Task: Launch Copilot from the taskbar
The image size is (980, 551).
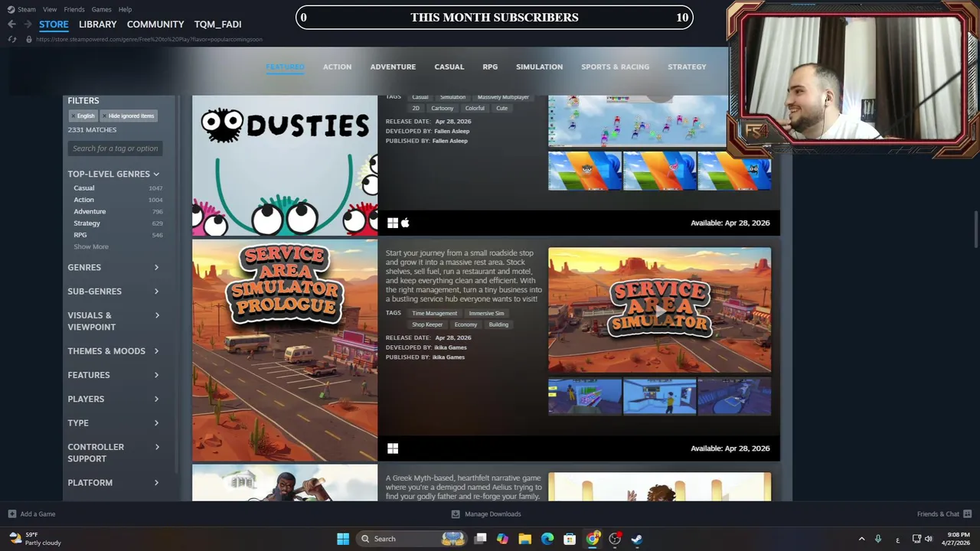Action: coord(502,539)
